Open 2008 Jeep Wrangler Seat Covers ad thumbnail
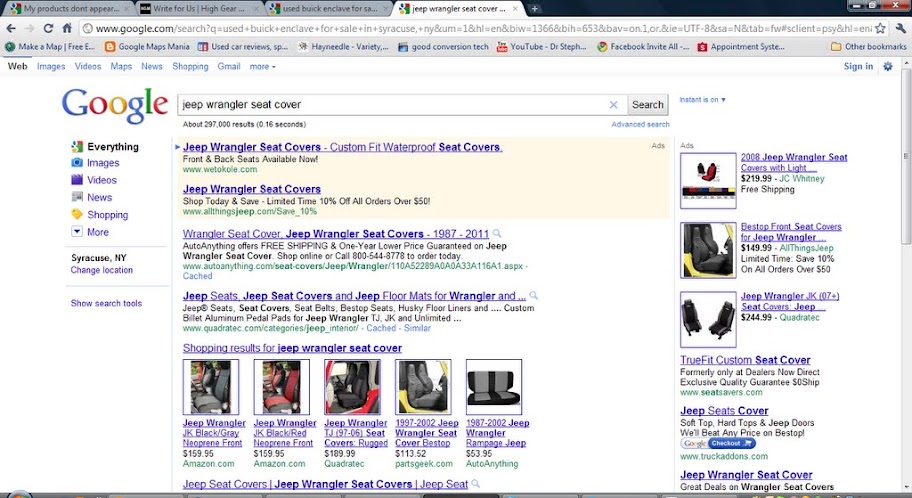The image size is (912, 498). pos(708,180)
